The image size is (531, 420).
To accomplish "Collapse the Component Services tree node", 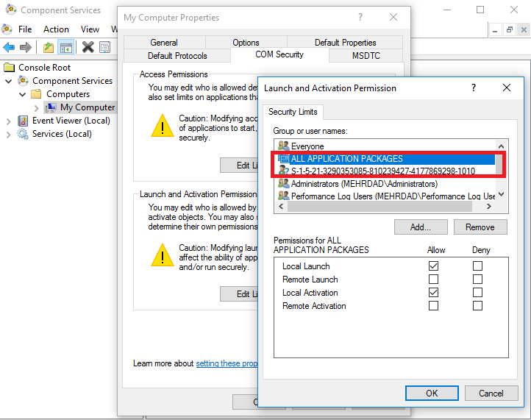I will point(9,81).
